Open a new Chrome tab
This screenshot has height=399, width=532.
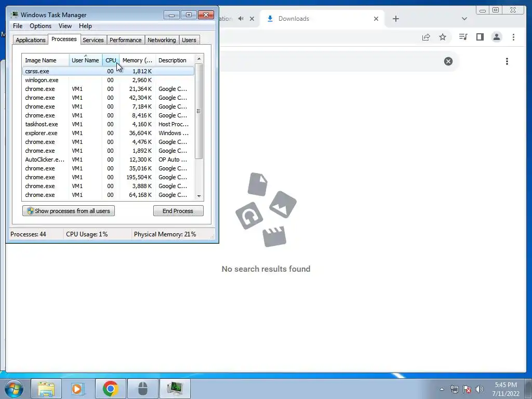[395, 19]
